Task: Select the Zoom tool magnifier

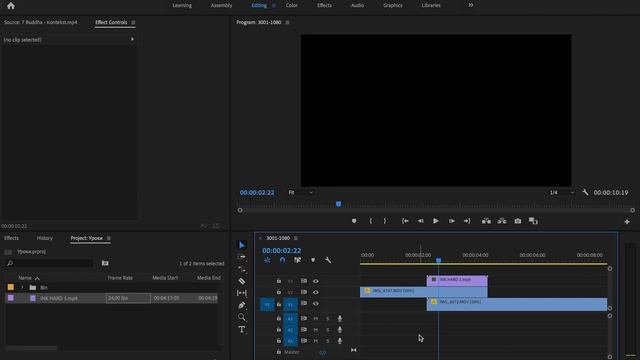Action: click(x=242, y=317)
